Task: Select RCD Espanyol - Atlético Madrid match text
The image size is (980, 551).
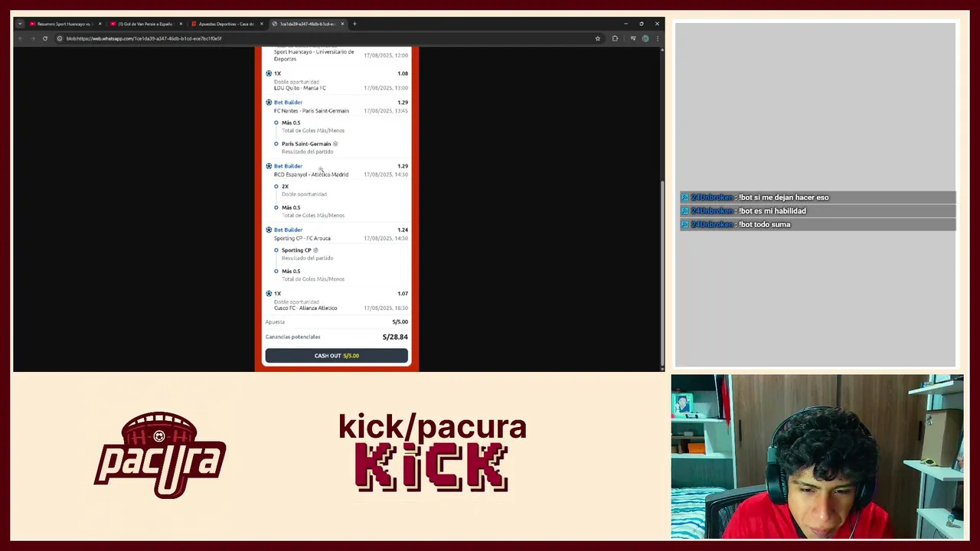Action: pos(311,174)
